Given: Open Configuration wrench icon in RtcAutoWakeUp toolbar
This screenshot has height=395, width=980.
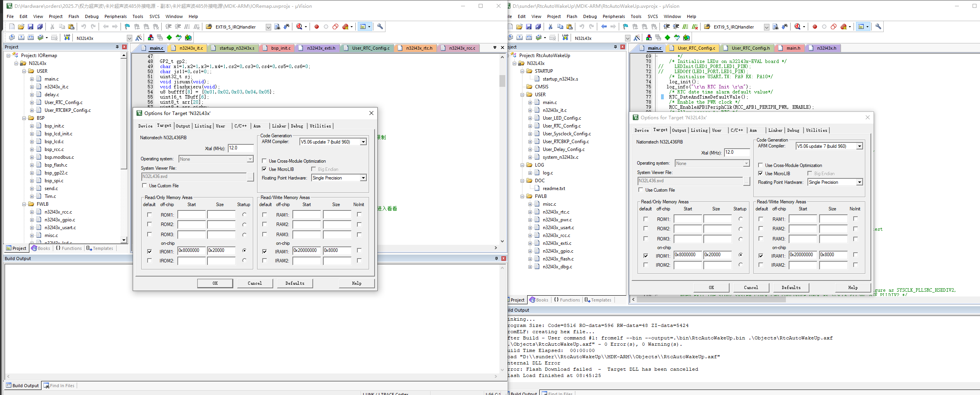Looking at the screenshot, I should 878,27.
